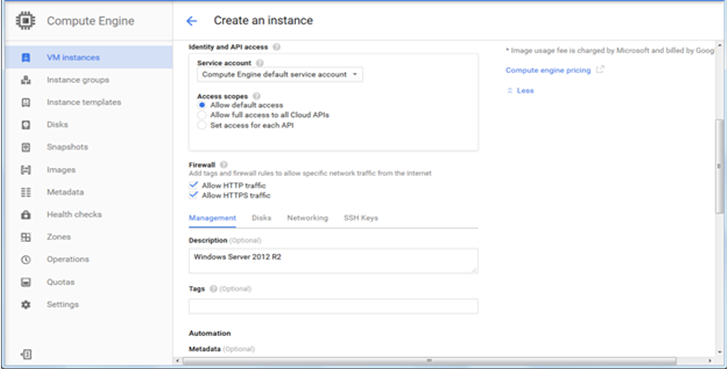Viewport: 727px width, 369px height.
Task: Toggle Allow HTTP traffic checkbox
Action: (193, 185)
